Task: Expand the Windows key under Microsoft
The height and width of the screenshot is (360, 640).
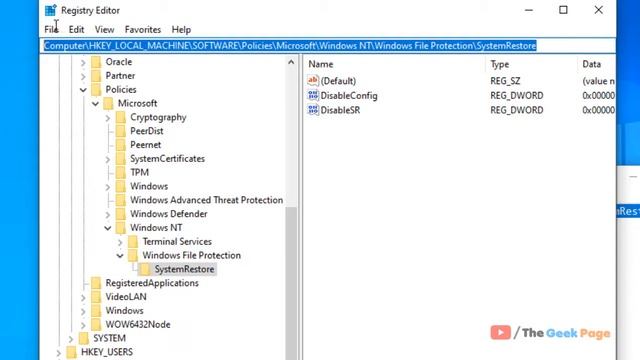Action: tap(108, 187)
